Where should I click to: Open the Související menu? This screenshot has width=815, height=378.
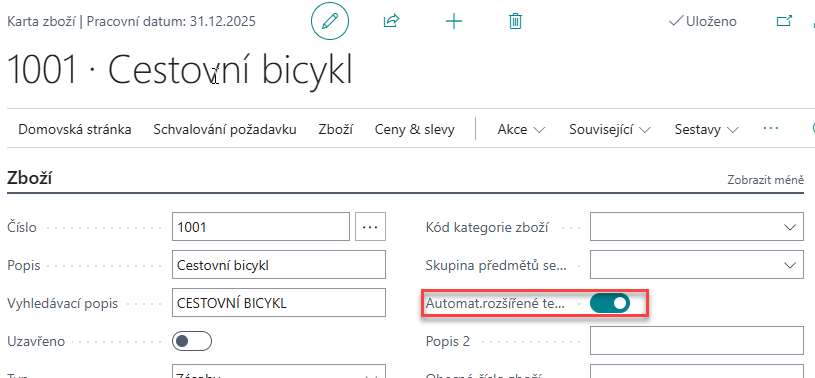pyautogui.click(x=610, y=129)
